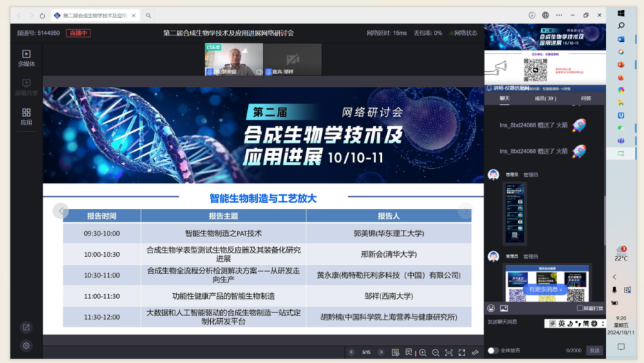Open the emoji picker in chat
Viewport: 644px width, 363px height.
click(x=492, y=308)
